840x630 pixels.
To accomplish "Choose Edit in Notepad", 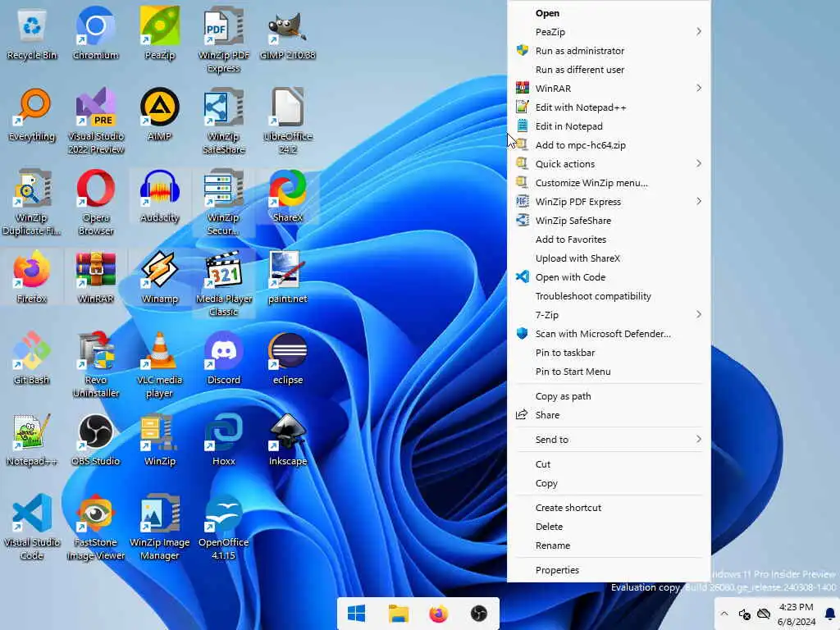I will point(609,126).
